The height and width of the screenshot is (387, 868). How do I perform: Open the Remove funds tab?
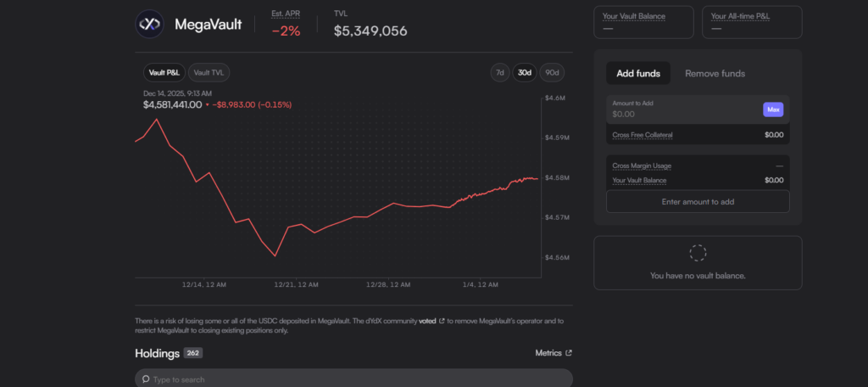(x=715, y=73)
